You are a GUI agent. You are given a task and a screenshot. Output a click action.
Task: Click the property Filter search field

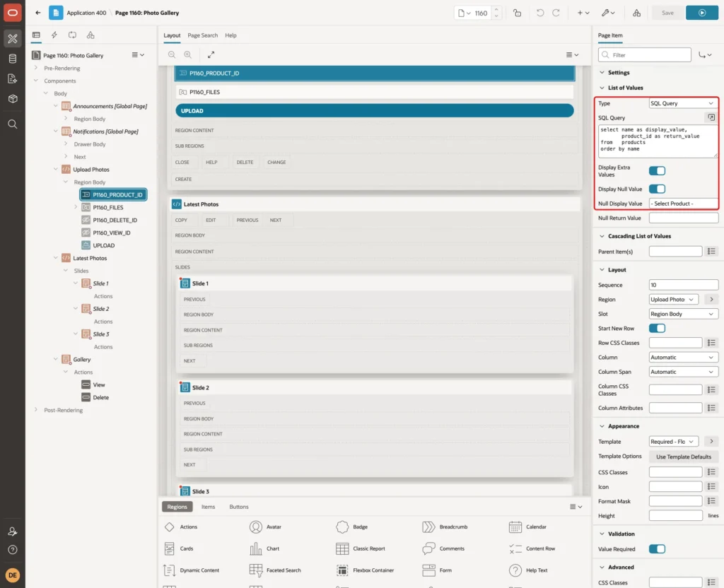point(645,55)
